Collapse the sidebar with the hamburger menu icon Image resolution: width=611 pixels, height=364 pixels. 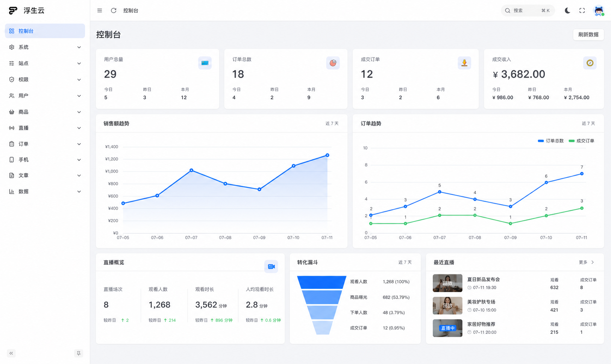point(100,11)
